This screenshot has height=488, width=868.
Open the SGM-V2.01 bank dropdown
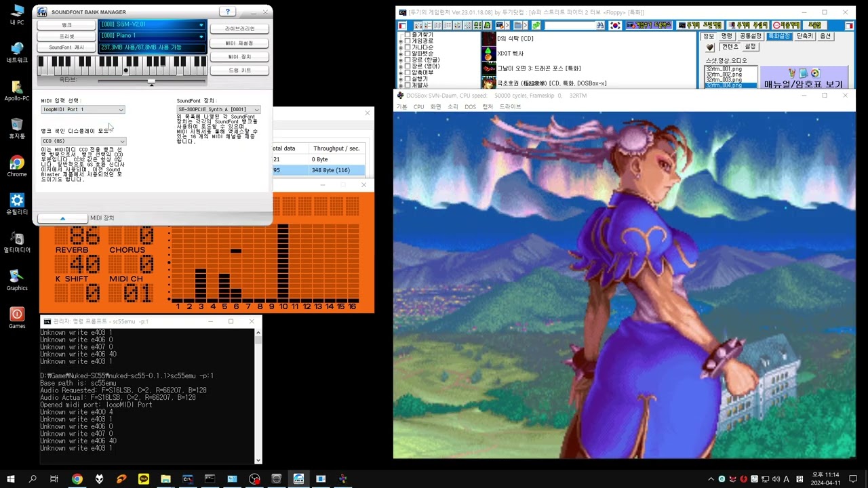click(201, 24)
